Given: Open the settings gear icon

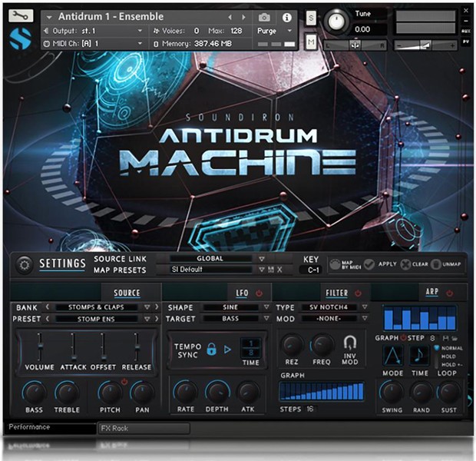Looking at the screenshot, I should 25,265.
